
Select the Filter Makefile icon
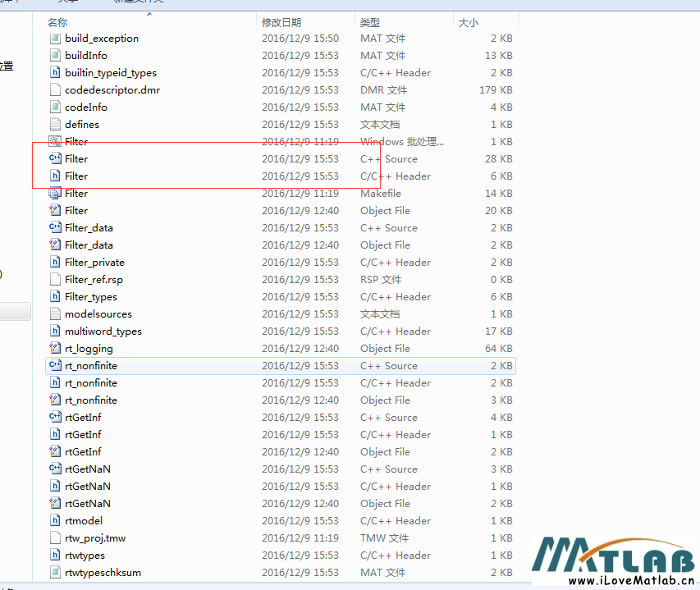(55, 193)
